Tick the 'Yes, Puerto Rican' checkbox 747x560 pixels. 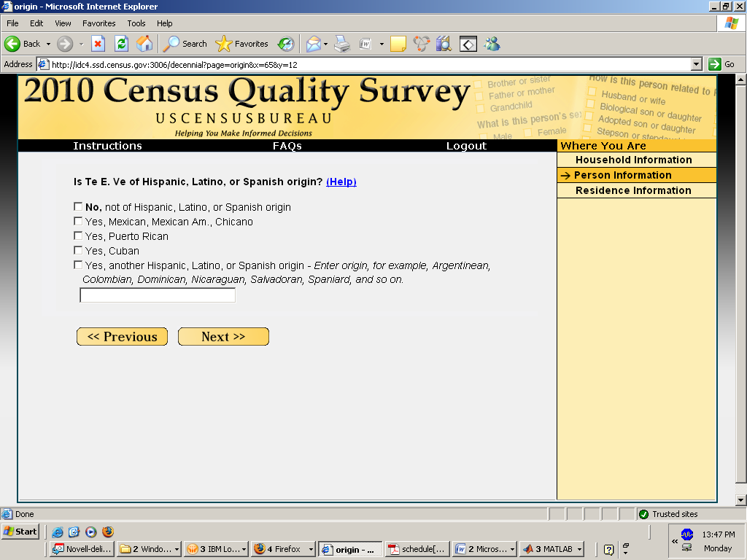point(78,236)
